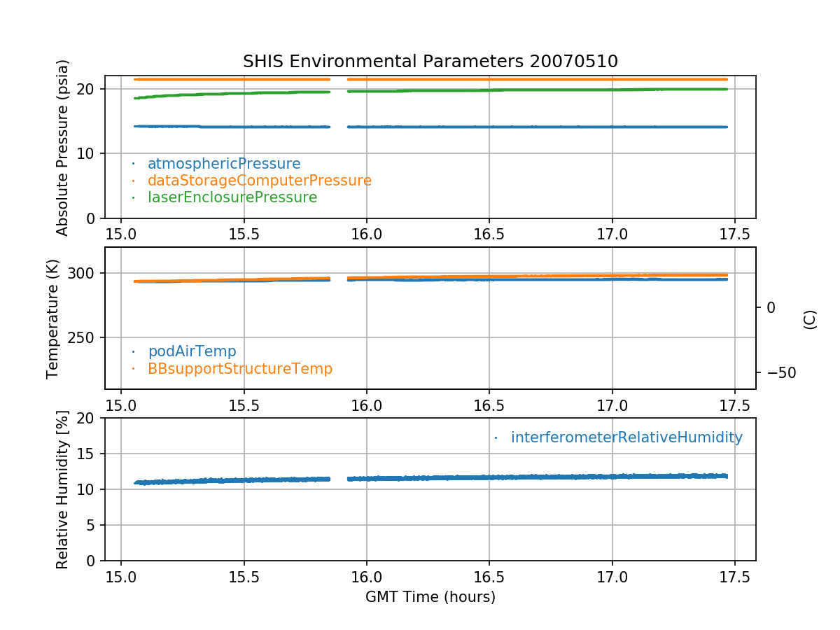Click the blue atmospheric pressure data line
The image size is (840, 630).
(x=490, y=127)
